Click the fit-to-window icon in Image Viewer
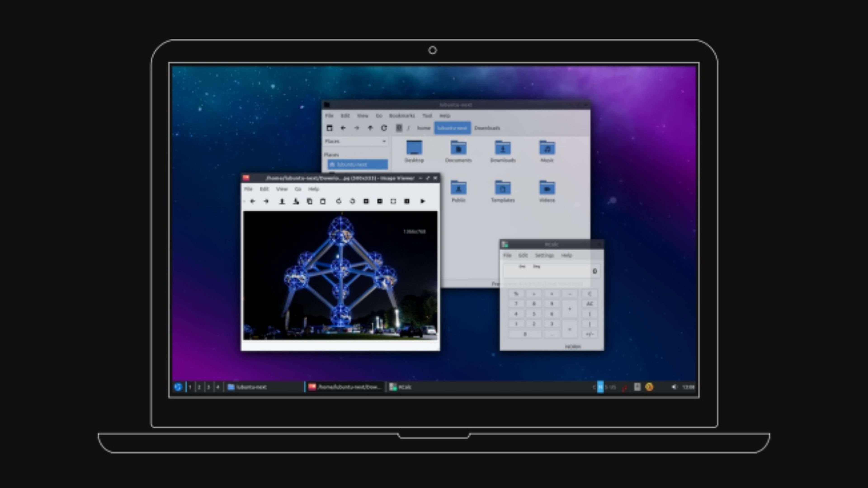The width and height of the screenshot is (868, 488). 393,201
